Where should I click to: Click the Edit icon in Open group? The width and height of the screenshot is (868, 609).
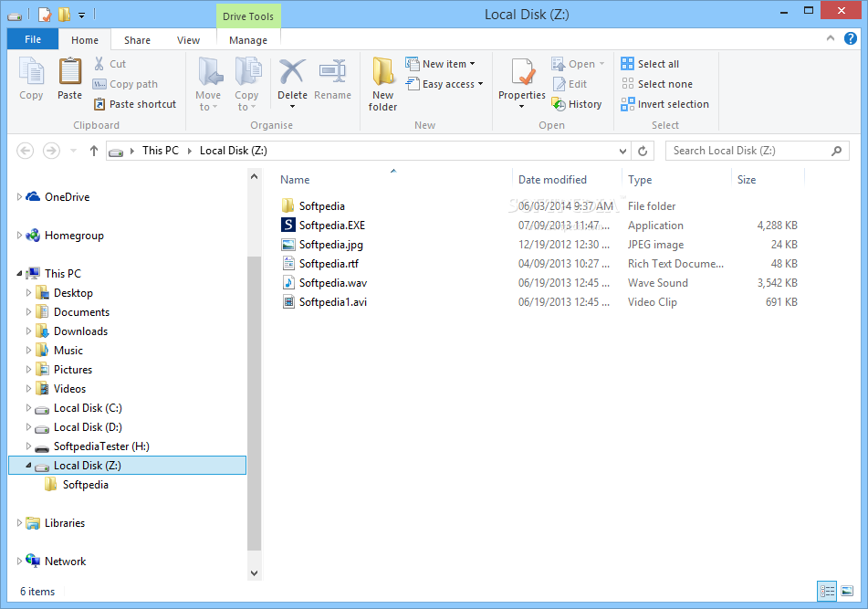tap(559, 84)
